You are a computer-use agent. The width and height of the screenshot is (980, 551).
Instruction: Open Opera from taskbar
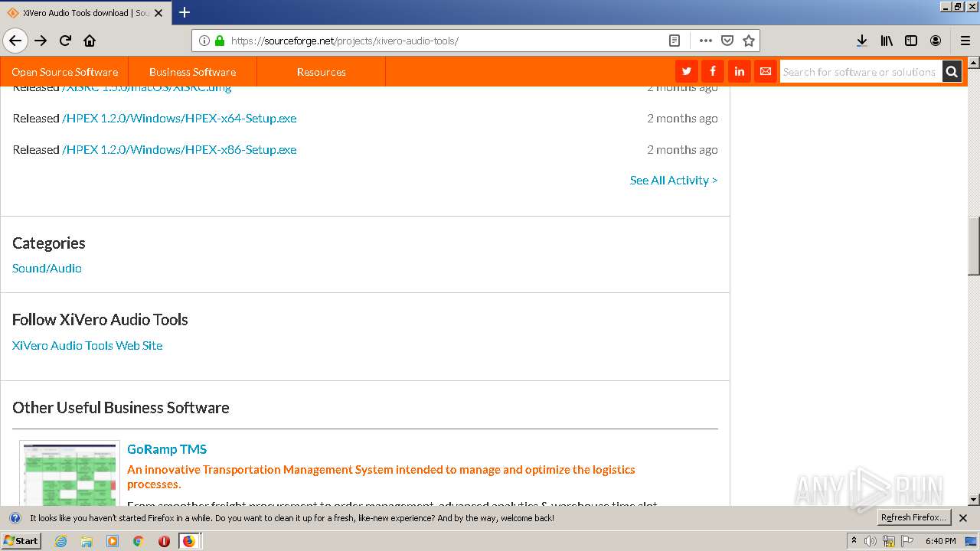(164, 541)
